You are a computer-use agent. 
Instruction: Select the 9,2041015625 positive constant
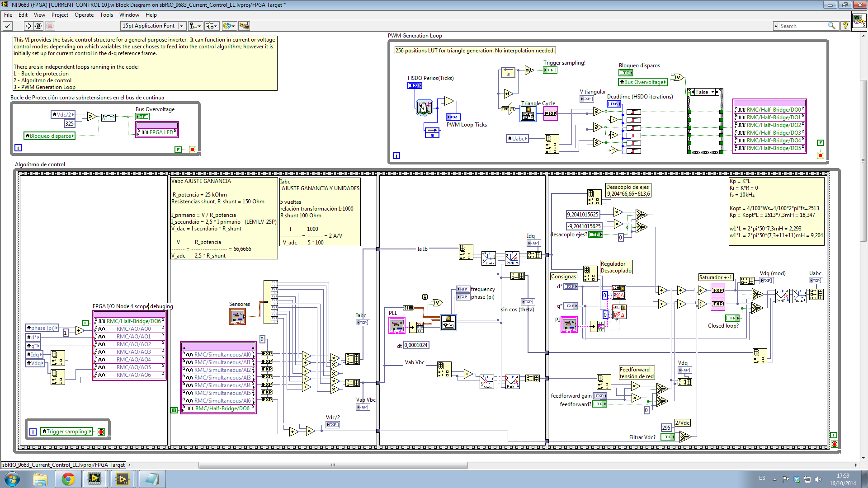coord(584,215)
